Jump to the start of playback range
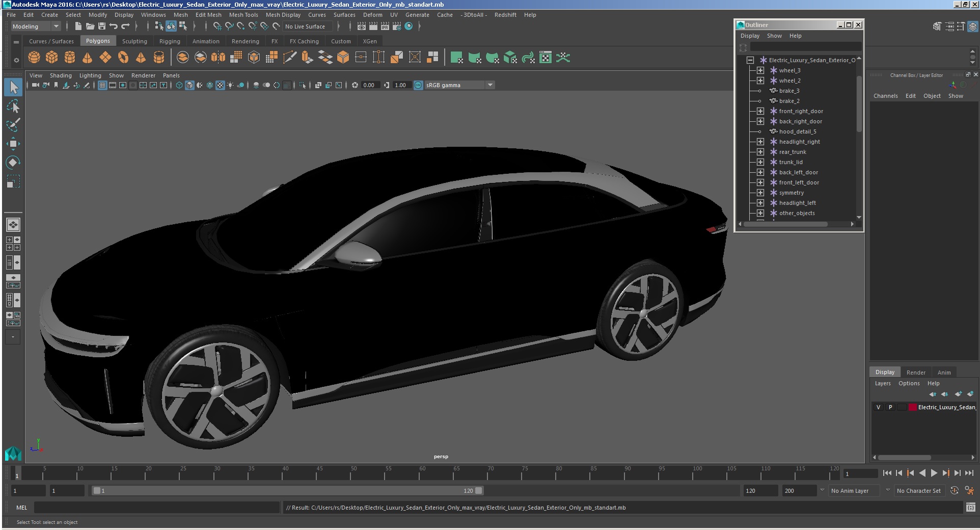Image resolution: width=980 pixels, height=530 pixels. pos(887,473)
